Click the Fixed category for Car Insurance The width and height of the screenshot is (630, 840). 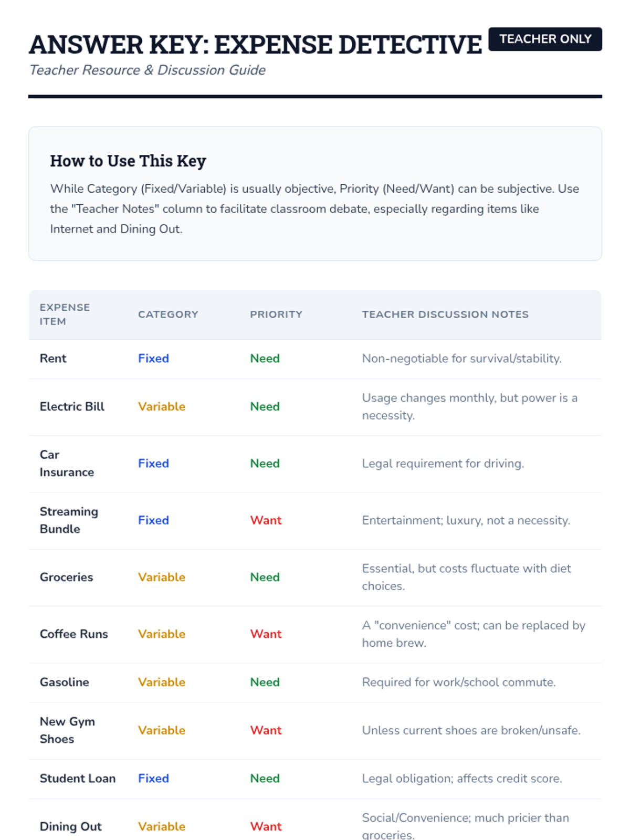point(153,464)
